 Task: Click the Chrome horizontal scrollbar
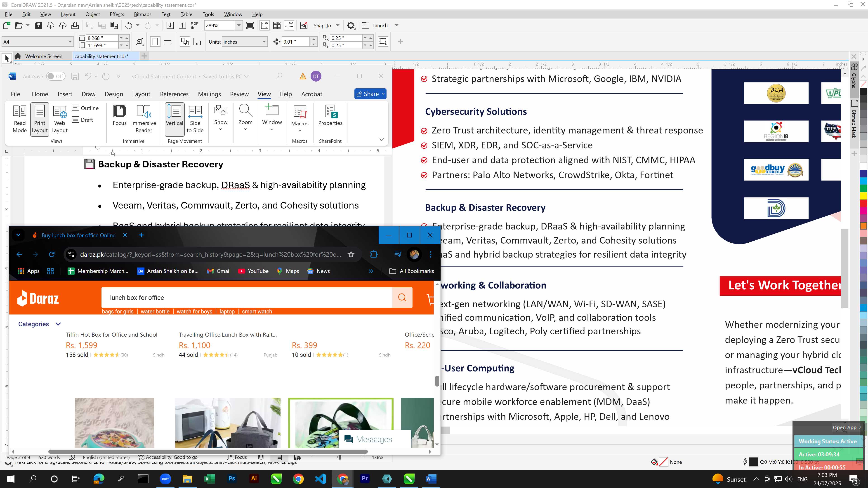tap(208, 451)
